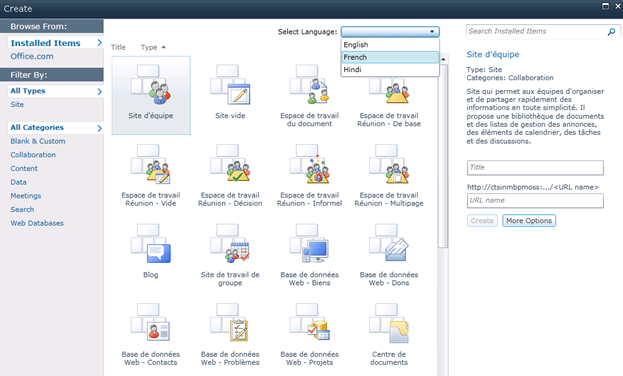Image resolution: width=623 pixels, height=376 pixels.
Task: Filter by Blank & Custom category
Action: [x=38, y=141]
